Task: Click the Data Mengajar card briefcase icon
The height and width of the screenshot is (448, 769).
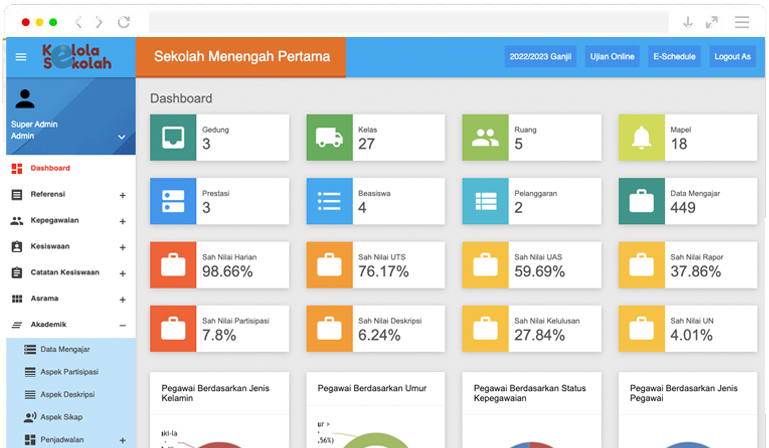Action: (641, 201)
